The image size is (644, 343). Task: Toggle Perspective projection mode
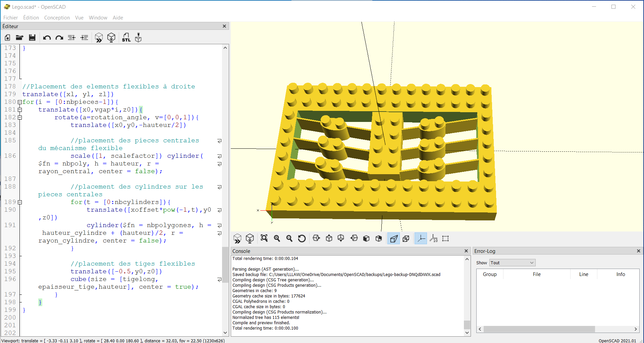pyautogui.click(x=393, y=238)
